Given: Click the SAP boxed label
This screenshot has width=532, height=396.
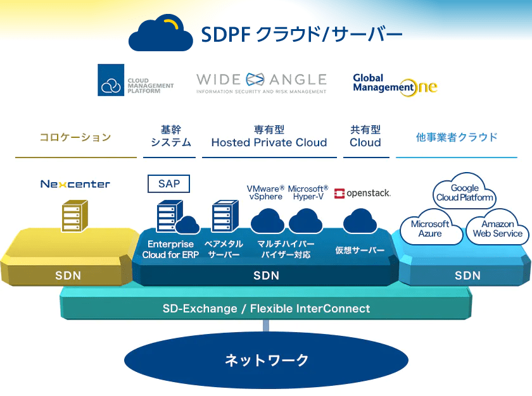Looking at the screenshot, I should (168, 183).
